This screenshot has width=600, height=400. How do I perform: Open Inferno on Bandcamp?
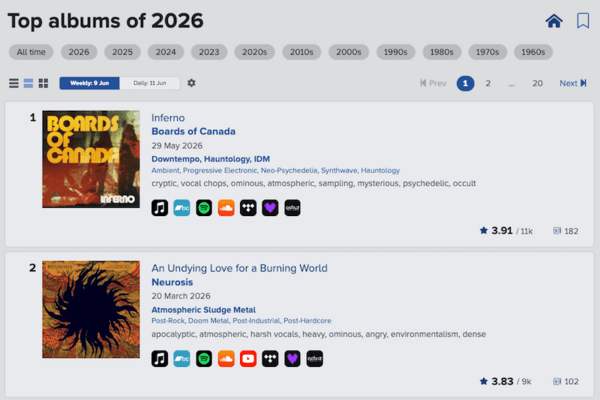[182, 208]
